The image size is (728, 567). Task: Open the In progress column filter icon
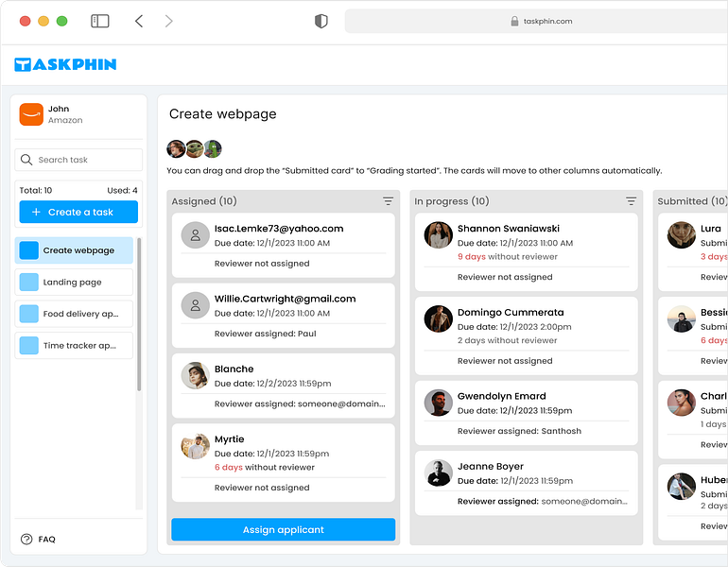pyautogui.click(x=631, y=201)
